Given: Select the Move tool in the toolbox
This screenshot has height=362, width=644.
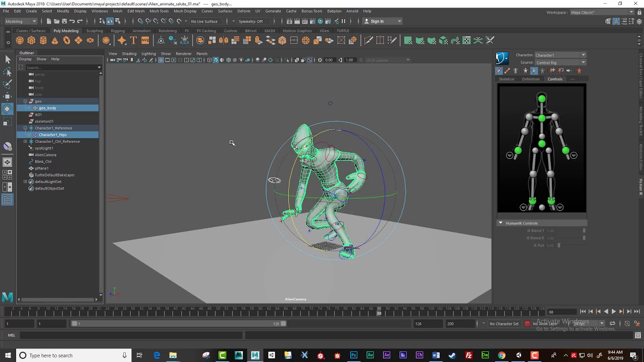Looking at the screenshot, I should pyautogui.click(x=8, y=96).
